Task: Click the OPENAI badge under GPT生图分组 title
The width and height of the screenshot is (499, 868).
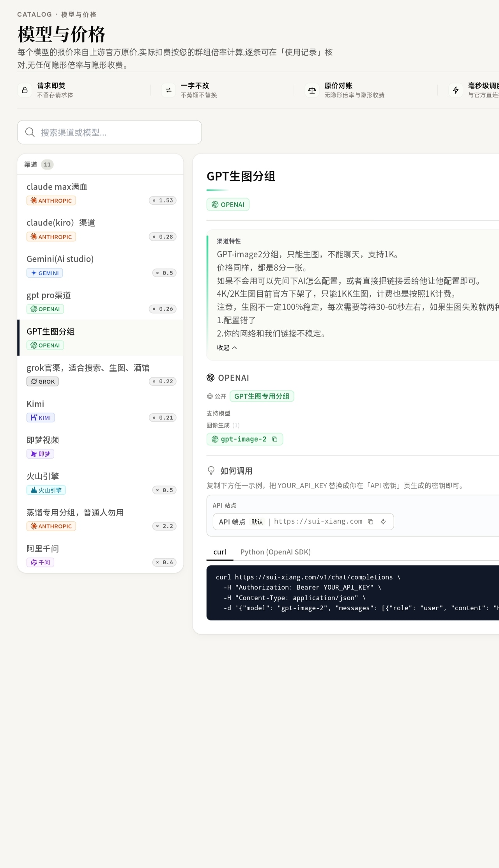Action: coord(228,204)
